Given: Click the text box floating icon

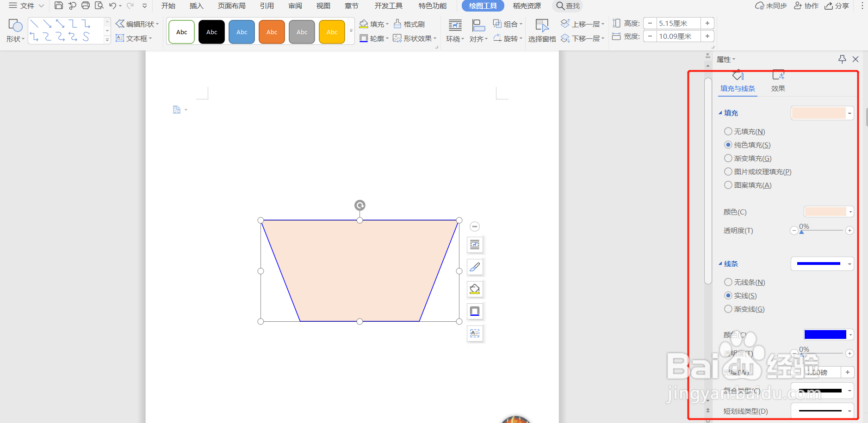Looking at the screenshot, I should [475, 333].
